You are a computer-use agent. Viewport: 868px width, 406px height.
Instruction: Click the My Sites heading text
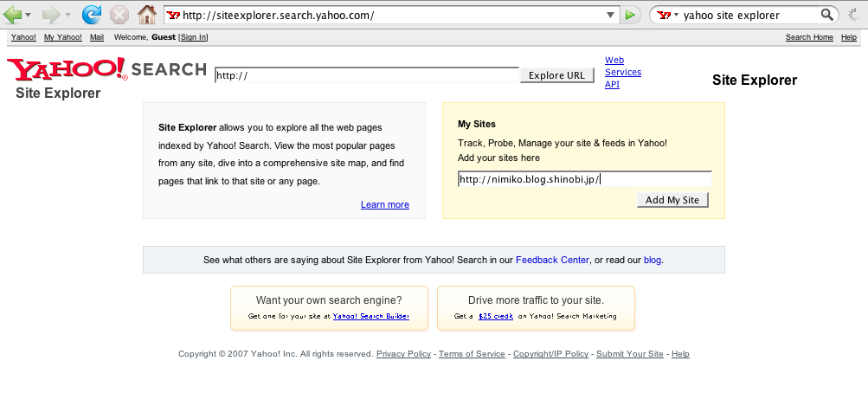click(477, 124)
